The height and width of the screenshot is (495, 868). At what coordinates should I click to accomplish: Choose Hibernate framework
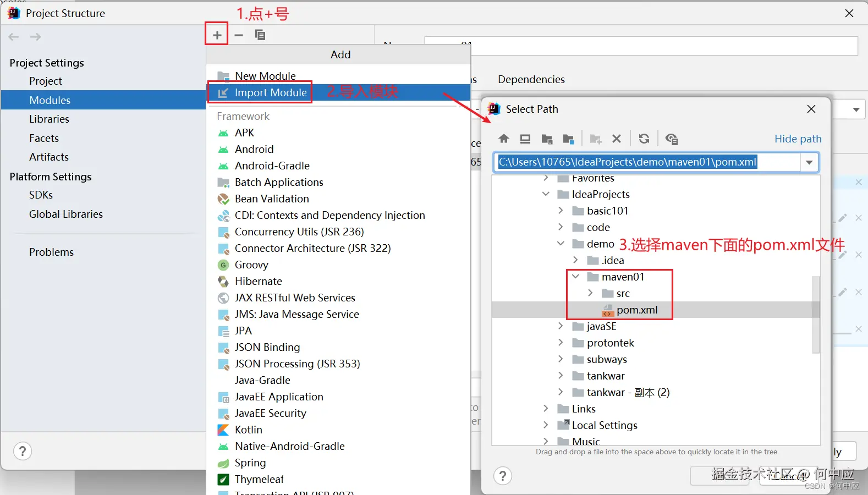click(258, 281)
